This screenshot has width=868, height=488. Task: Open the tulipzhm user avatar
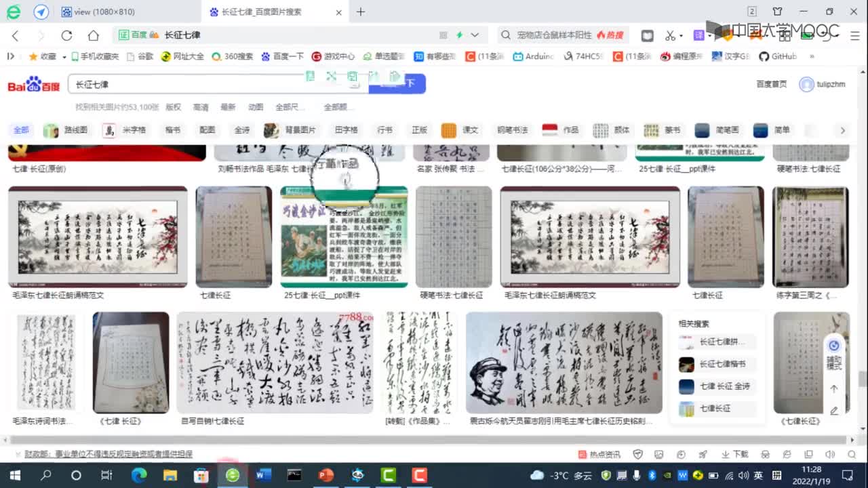click(806, 84)
